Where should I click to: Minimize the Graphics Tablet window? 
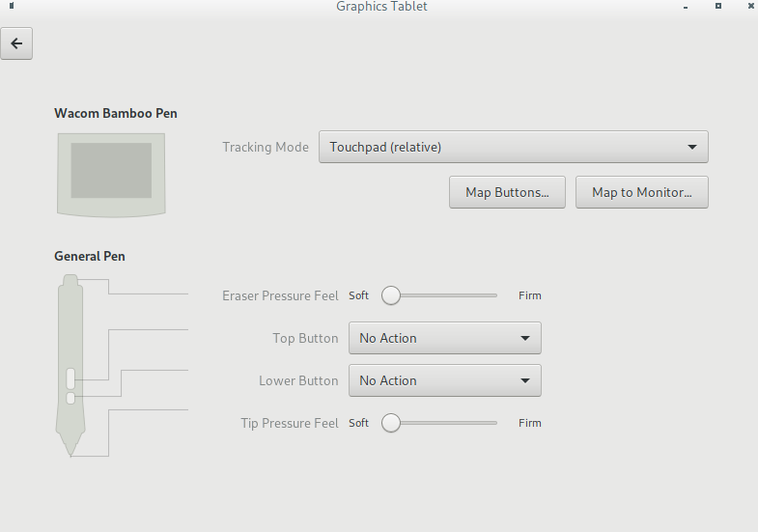pos(686,7)
